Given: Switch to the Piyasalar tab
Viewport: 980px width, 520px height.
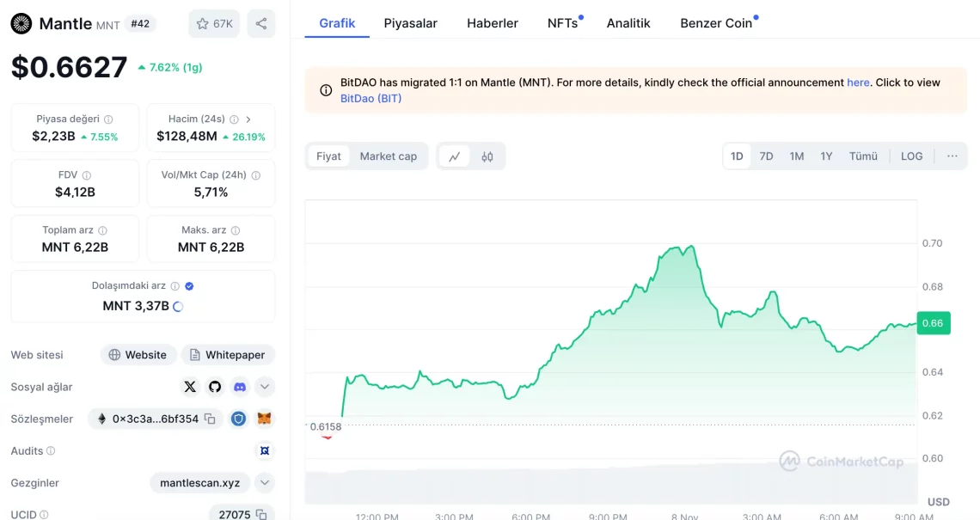Looking at the screenshot, I should pos(411,23).
